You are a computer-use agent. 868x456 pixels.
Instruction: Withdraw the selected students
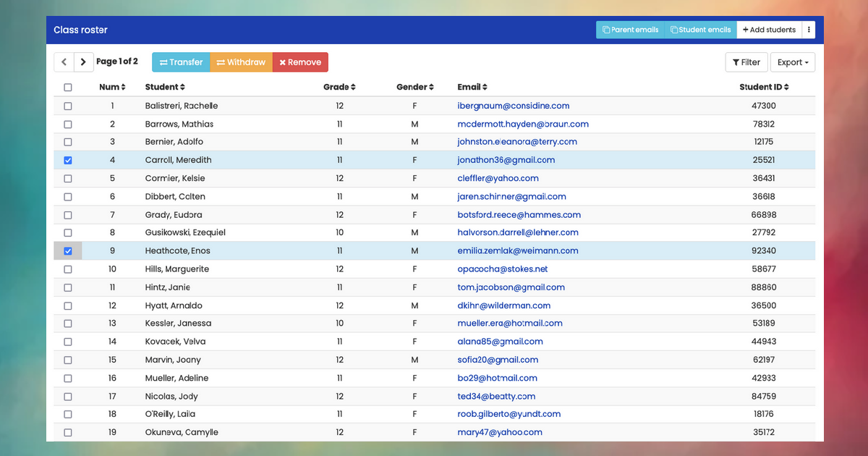coord(241,62)
